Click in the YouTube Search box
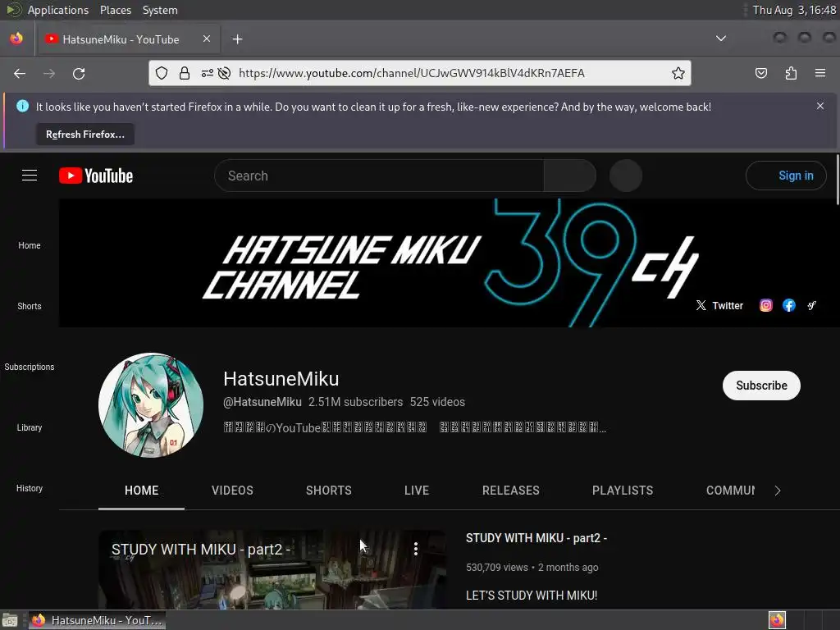 (x=379, y=176)
